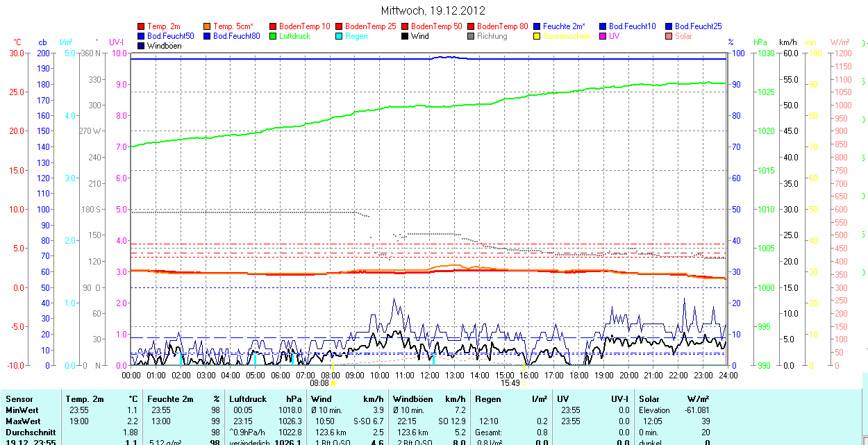The height and width of the screenshot is (445, 868).
Task: Click the BodenTemp 10 legend label
Action: point(305,26)
